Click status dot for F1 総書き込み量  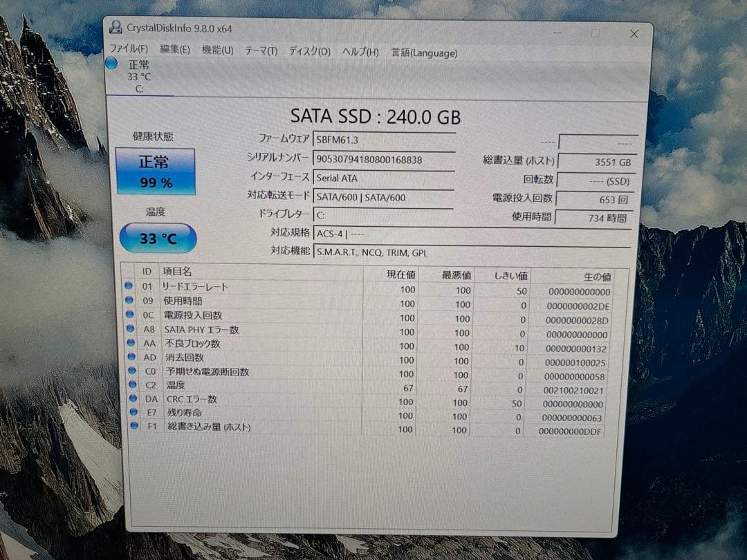(x=134, y=425)
